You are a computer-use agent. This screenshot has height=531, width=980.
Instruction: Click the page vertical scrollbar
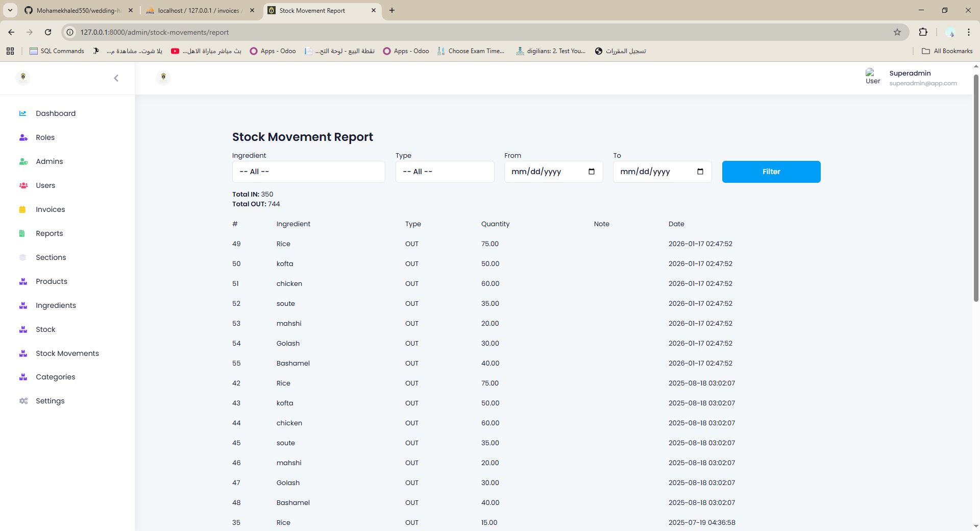(976, 189)
